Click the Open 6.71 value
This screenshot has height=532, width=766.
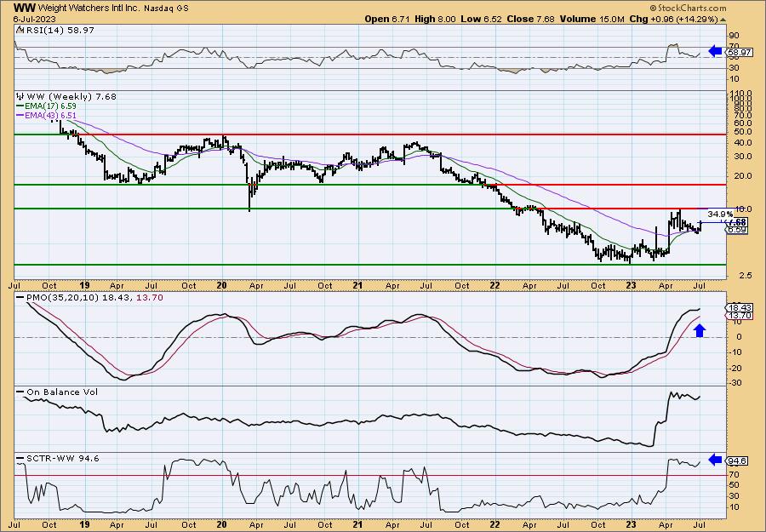387,19
